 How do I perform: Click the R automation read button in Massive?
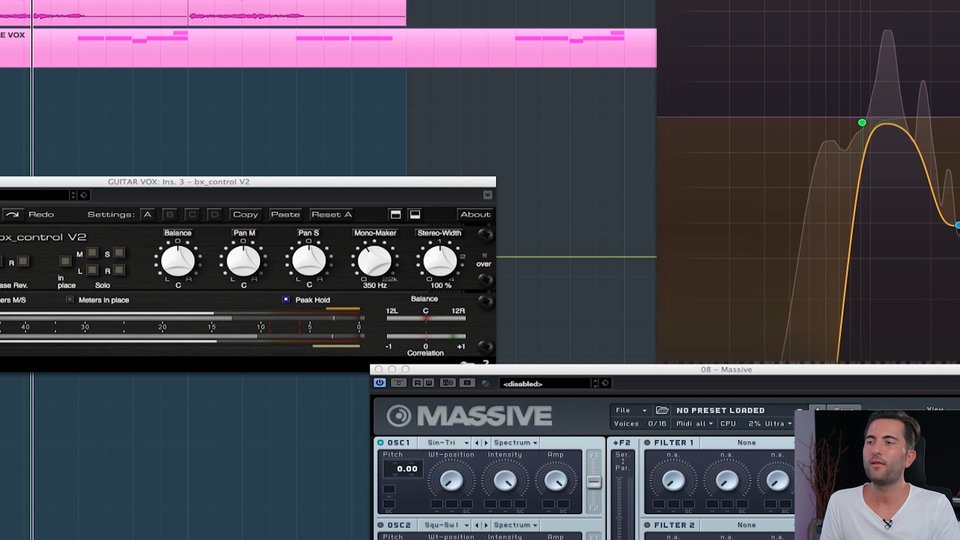[417, 383]
